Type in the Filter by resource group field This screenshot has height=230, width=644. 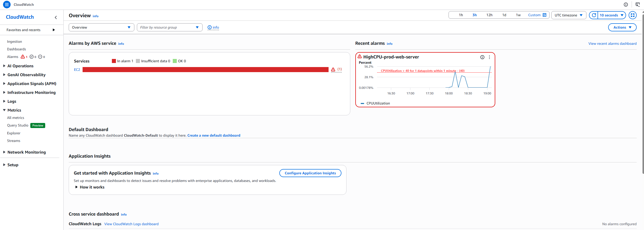[x=167, y=27]
